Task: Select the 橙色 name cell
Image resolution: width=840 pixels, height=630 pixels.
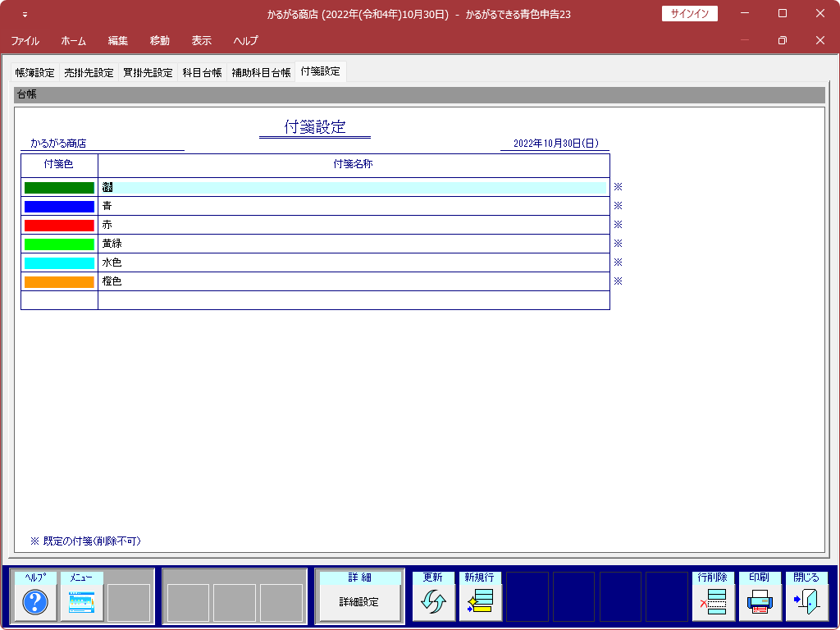Action: 354,281
